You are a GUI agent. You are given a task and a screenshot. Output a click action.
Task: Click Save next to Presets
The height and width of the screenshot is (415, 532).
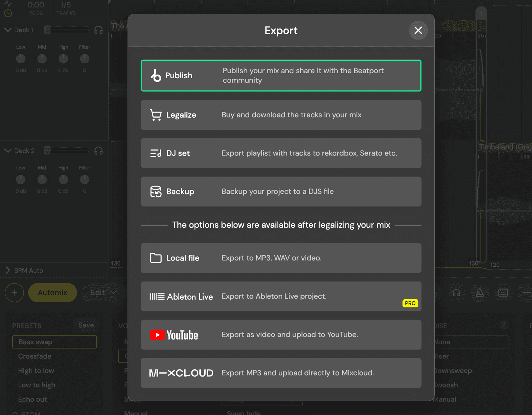point(86,325)
